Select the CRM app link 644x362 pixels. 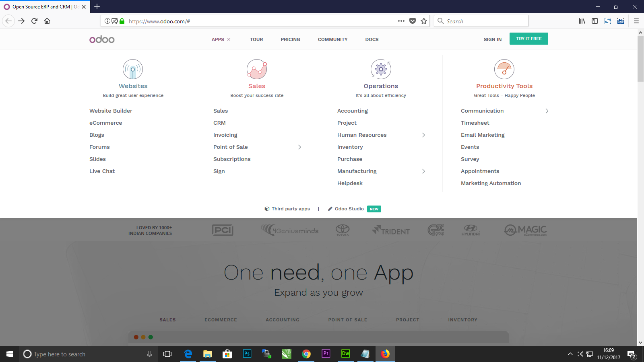pyautogui.click(x=219, y=123)
